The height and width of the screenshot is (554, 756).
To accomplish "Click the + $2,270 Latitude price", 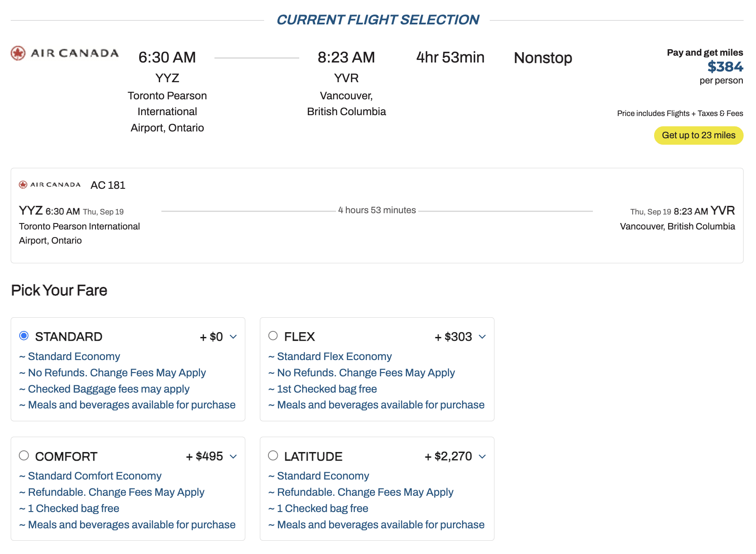I will pos(448,456).
